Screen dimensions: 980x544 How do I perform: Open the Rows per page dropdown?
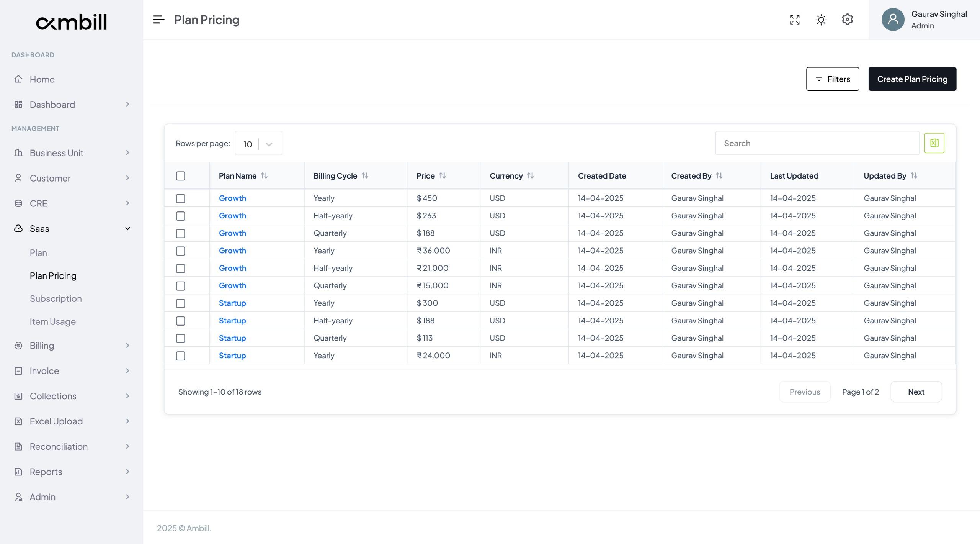pyautogui.click(x=258, y=143)
